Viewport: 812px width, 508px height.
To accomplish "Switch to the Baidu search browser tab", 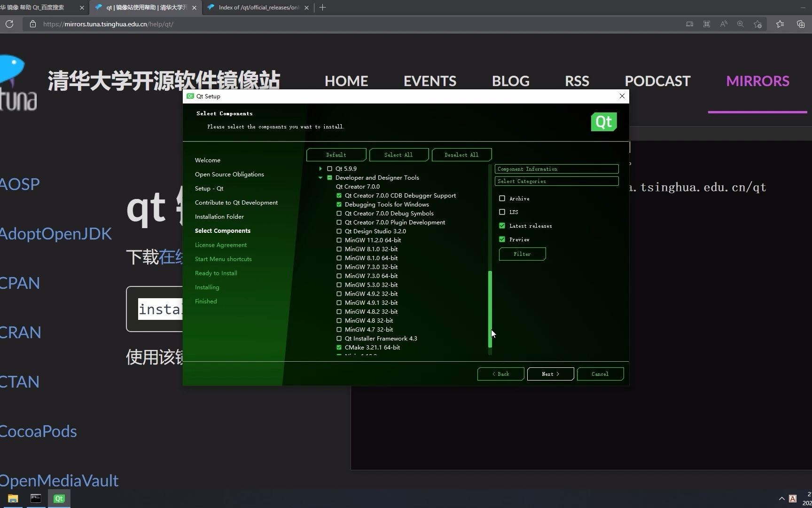I will pos(38,8).
